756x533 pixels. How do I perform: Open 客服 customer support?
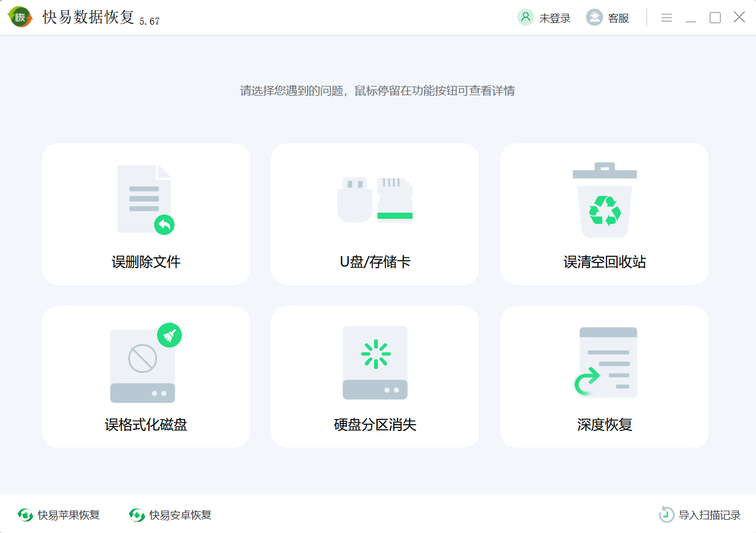(619, 18)
